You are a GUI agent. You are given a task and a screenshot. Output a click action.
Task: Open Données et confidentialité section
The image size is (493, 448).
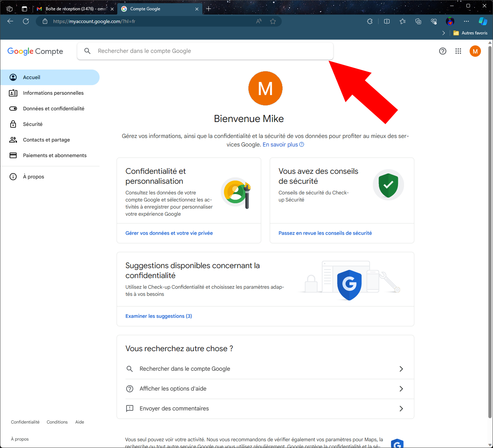(50, 109)
